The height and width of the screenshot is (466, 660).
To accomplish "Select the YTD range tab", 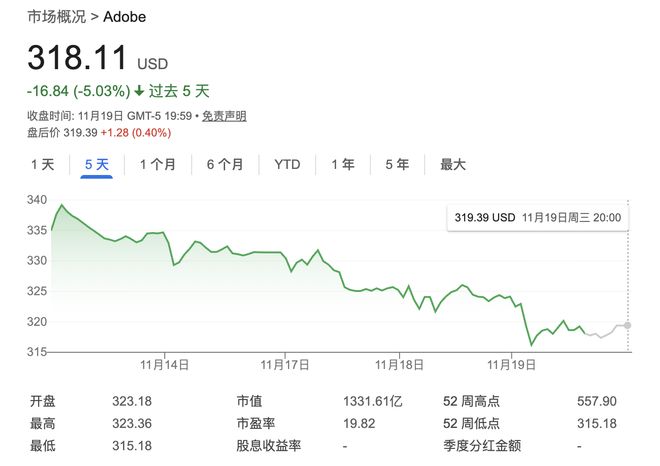I will [287, 165].
